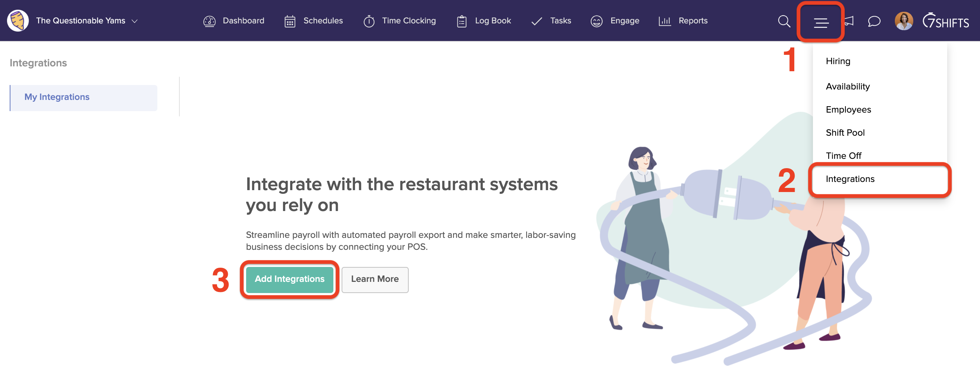This screenshot has width=980, height=387.
Task: Open messaging chat bubble icon
Action: (x=874, y=21)
